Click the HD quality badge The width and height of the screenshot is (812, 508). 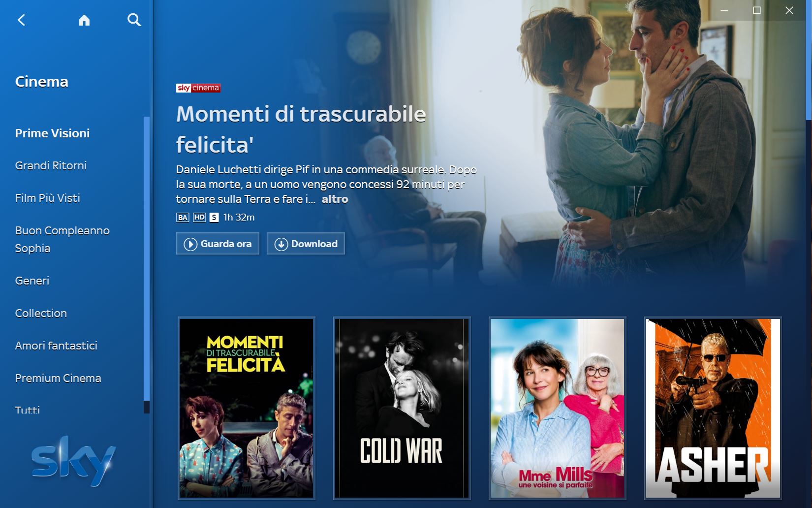tap(199, 217)
